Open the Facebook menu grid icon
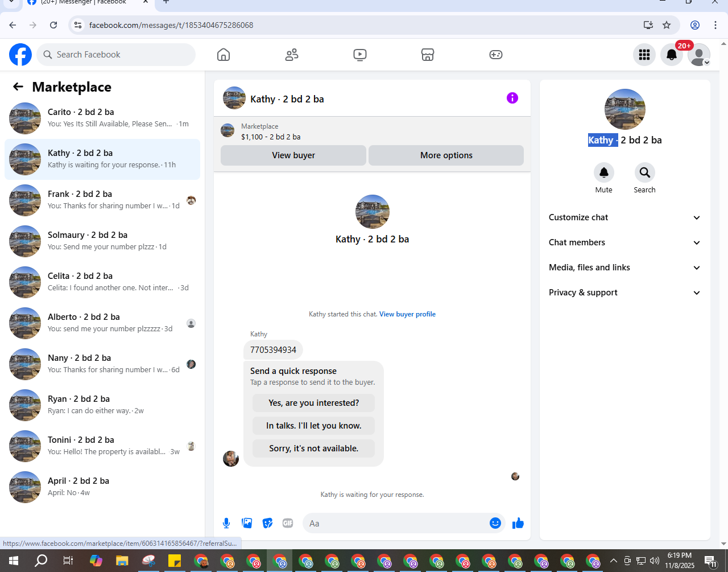 (x=644, y=55)
